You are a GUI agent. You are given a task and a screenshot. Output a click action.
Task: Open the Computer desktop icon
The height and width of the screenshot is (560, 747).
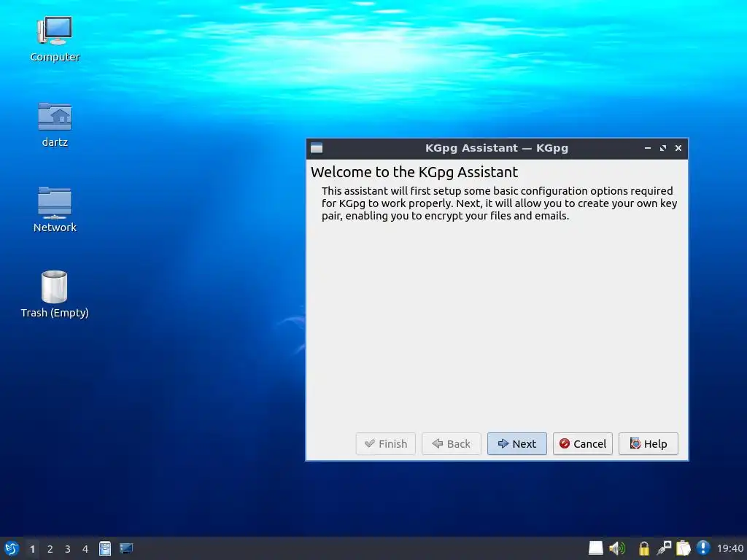point(54,39)
